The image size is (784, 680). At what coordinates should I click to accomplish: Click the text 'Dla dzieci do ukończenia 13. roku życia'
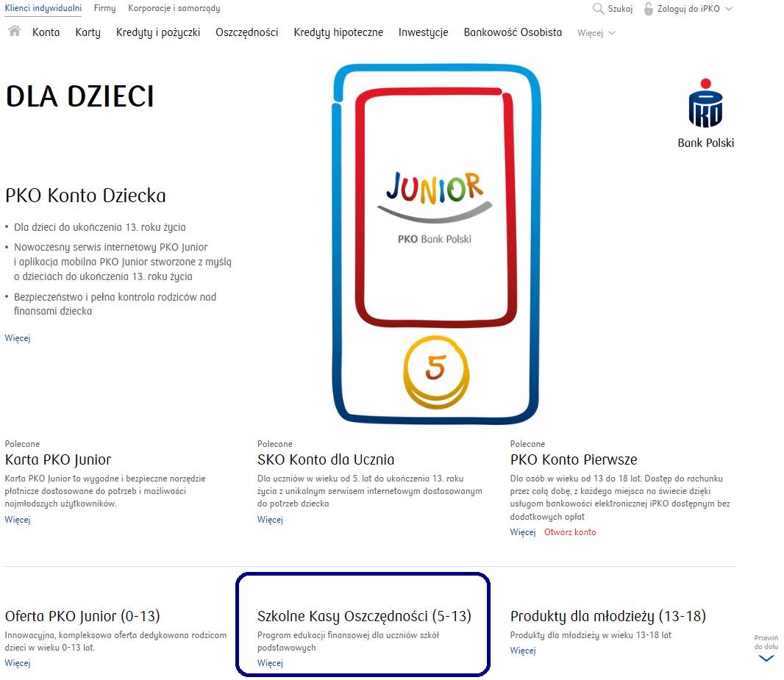[x=99, y=227]
